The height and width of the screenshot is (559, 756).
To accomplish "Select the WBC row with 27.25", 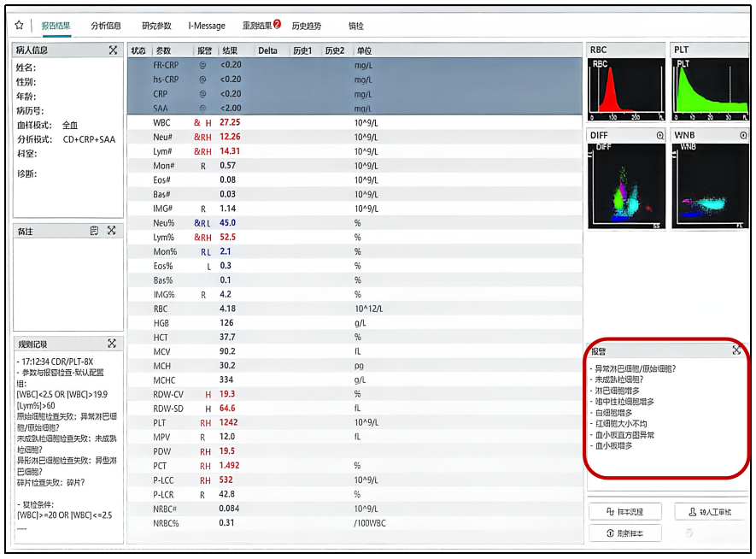I will click(x=355, y=122).
